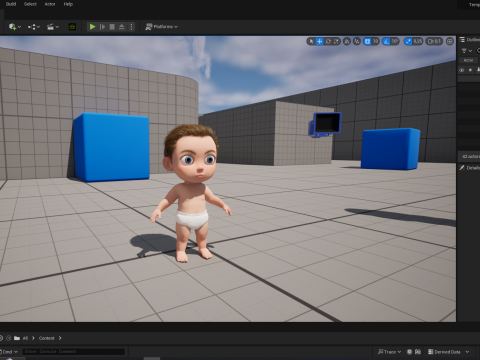Screen dimensions: 480x360
Task: Open the Cmd console type dropdown
Action: coord(9,352)
